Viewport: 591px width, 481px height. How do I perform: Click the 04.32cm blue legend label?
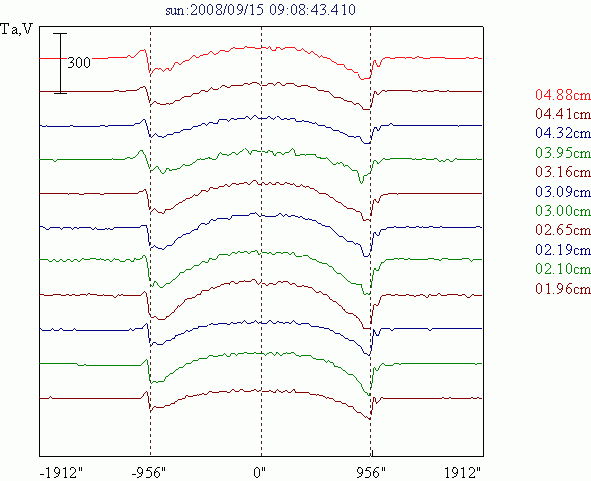tap(563, 133)
